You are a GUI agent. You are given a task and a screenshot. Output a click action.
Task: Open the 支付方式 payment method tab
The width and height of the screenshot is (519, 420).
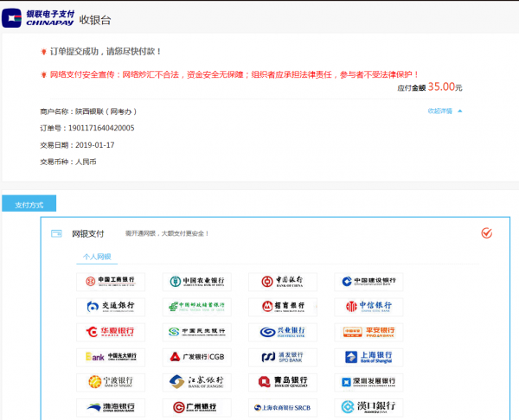pyautogui.click(x=29, y=204)
